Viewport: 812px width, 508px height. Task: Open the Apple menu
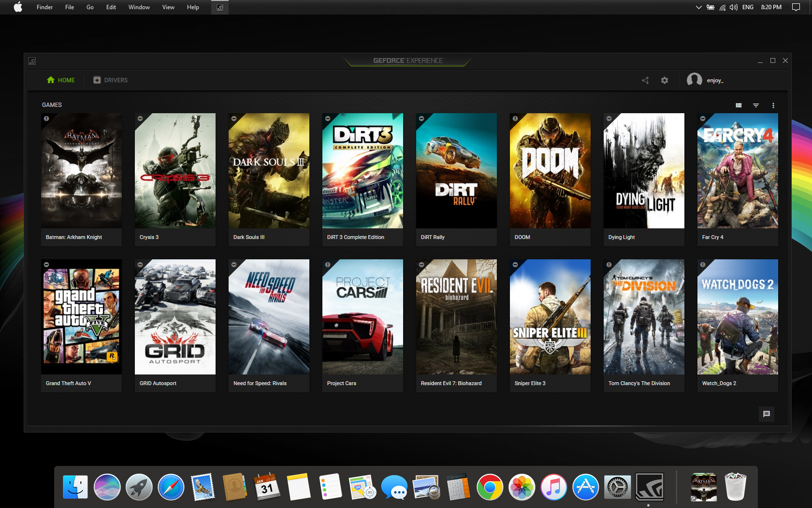point(18,7)
